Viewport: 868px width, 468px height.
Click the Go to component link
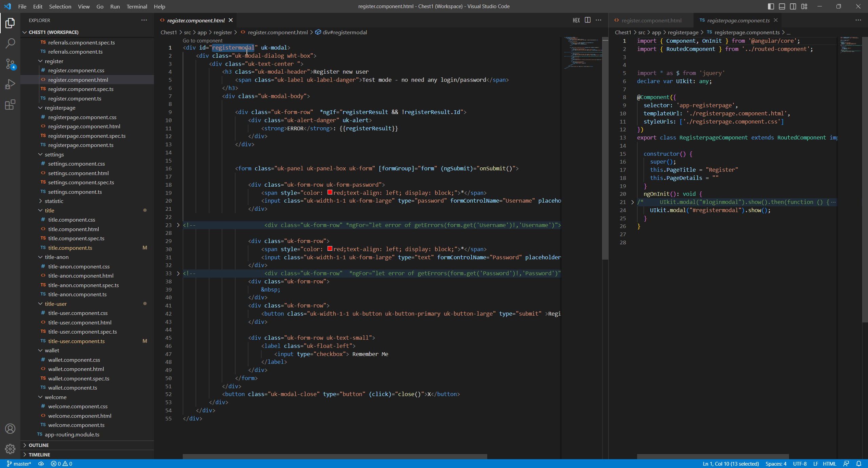point(202,41)
